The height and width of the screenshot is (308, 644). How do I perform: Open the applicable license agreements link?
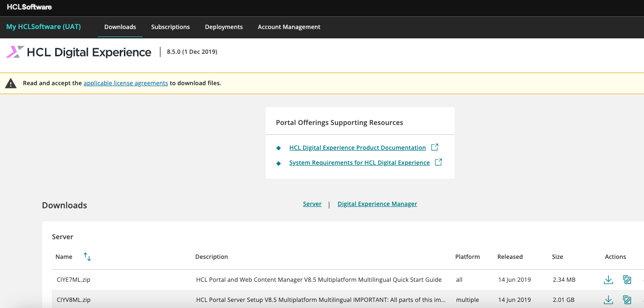coord(125,83)
